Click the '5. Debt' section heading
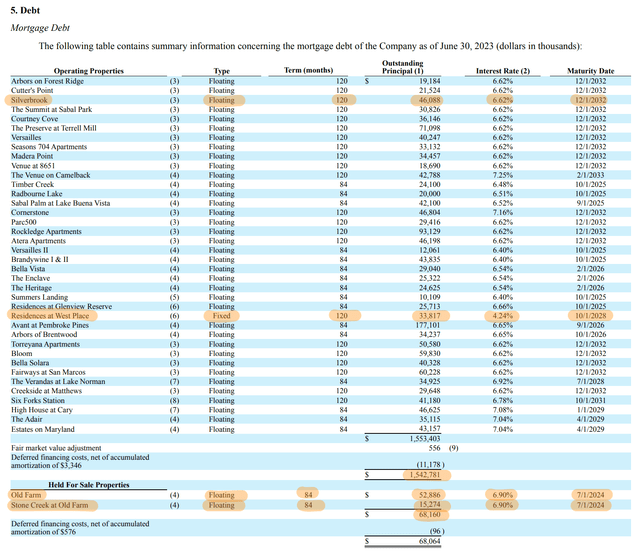 coord(28,10)
